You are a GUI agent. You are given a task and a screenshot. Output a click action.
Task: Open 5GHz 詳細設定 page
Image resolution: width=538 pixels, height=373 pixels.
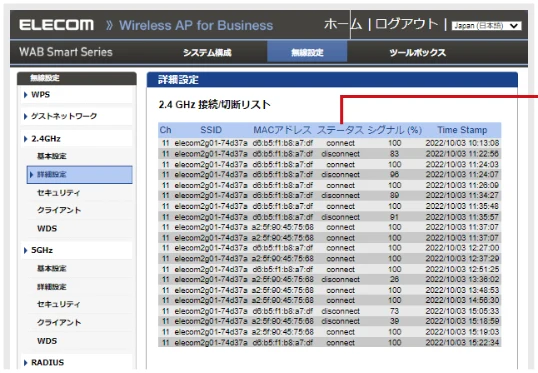(51, 287)
